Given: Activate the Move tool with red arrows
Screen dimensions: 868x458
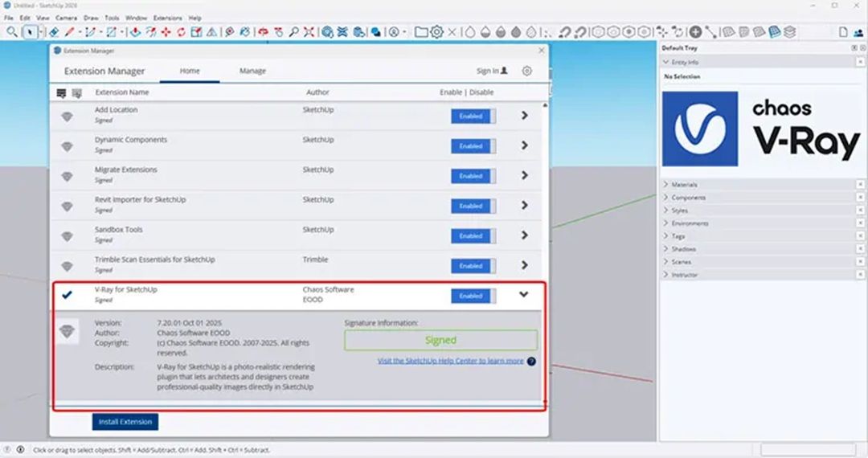Looking at the screenshot, I should (x=166, y=32).
